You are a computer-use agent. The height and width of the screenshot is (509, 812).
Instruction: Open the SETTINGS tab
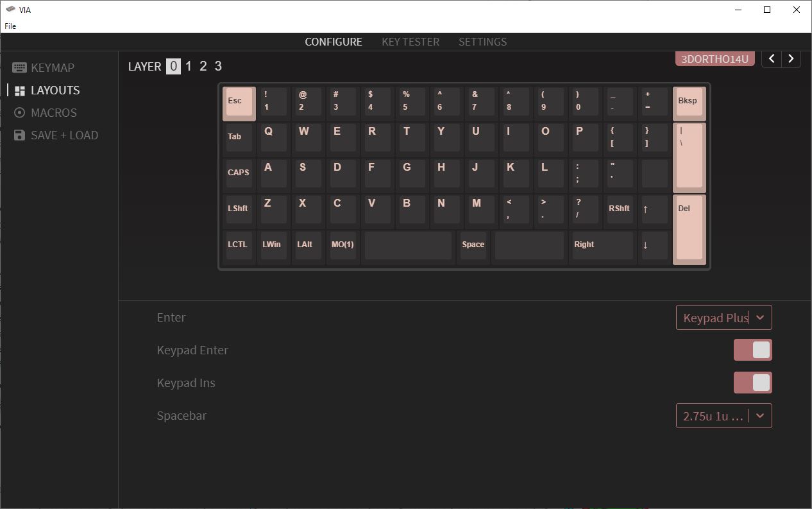click(482, 42)
